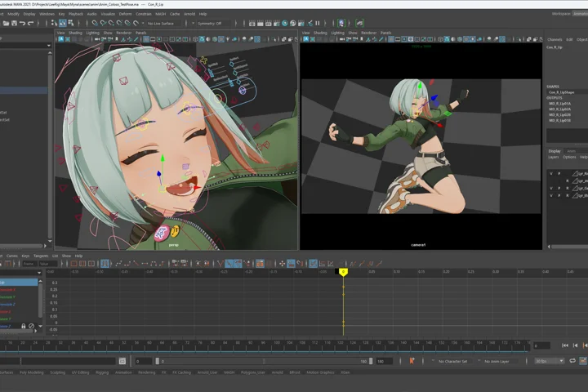Open the Arnold menu in main menu bar
Viewport: 588px width, 392px height.
coord(189,14)
